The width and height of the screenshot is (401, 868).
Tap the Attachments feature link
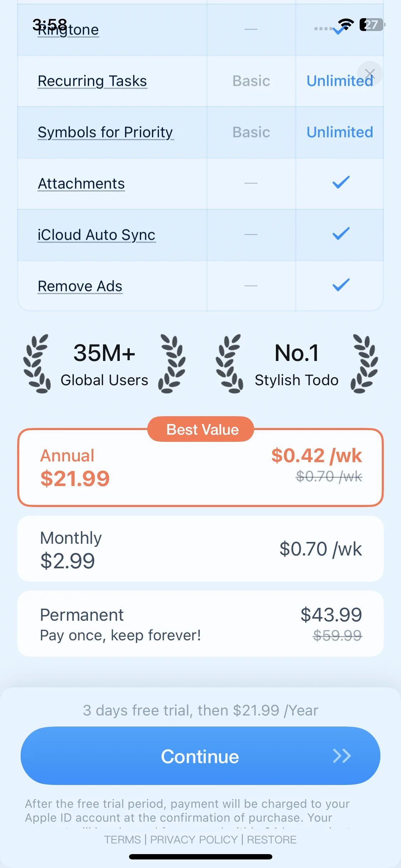tap(81, 184)
